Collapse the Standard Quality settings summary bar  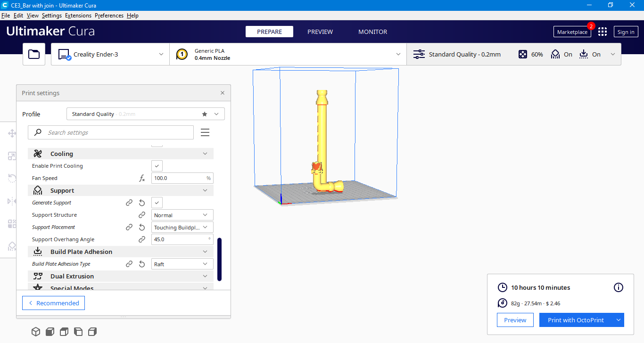[x=514, y=54]
